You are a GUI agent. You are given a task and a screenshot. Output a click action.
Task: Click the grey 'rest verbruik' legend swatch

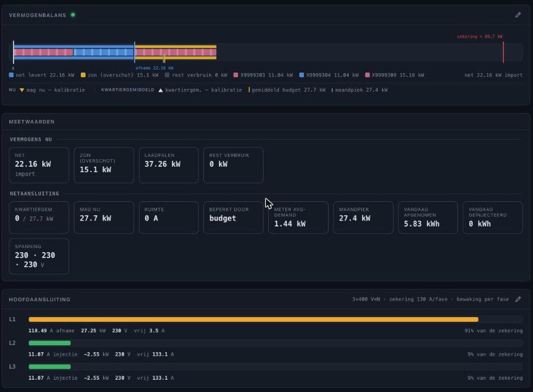click(x=167, y=75)
